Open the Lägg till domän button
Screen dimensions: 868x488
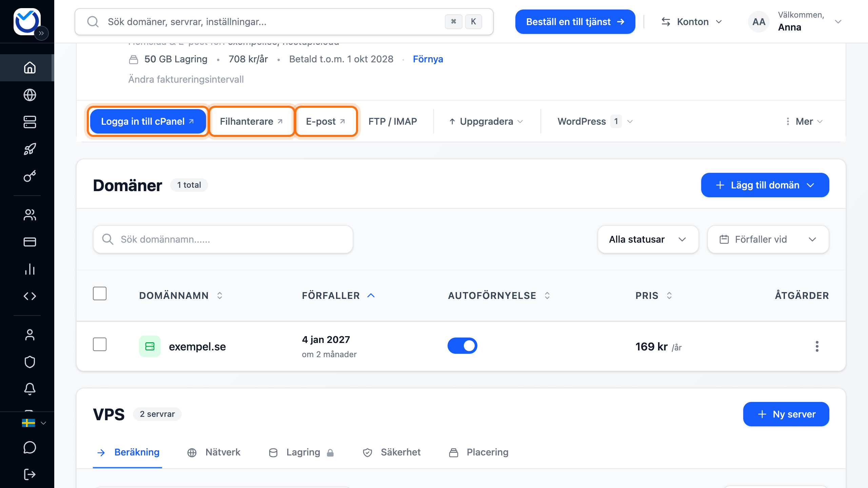(765, 185)
